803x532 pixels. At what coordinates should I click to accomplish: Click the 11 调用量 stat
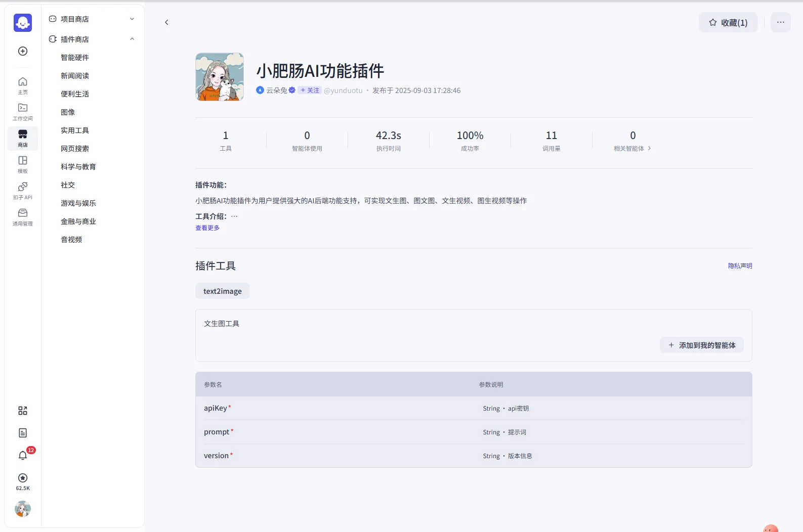coord(552,141)
